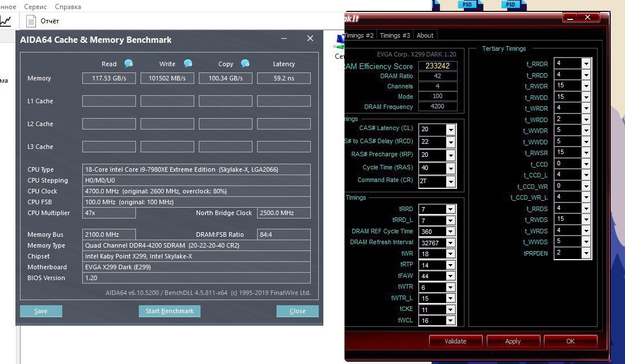
Task: Expand the CAS# Latency (CL) dropdown
Action: coord(450,130)
